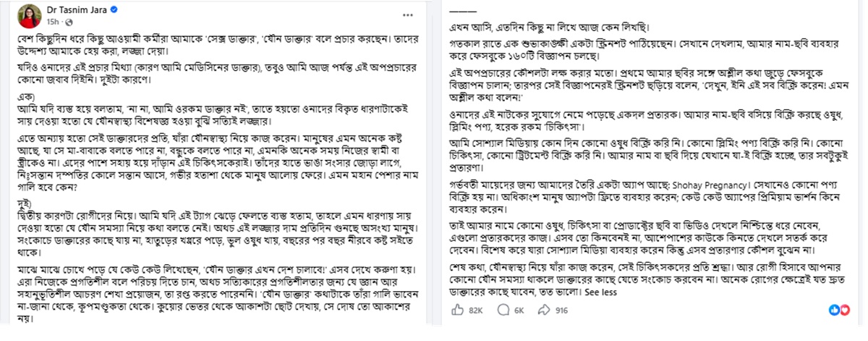Click the 'দুই)' section heading text

23,202
